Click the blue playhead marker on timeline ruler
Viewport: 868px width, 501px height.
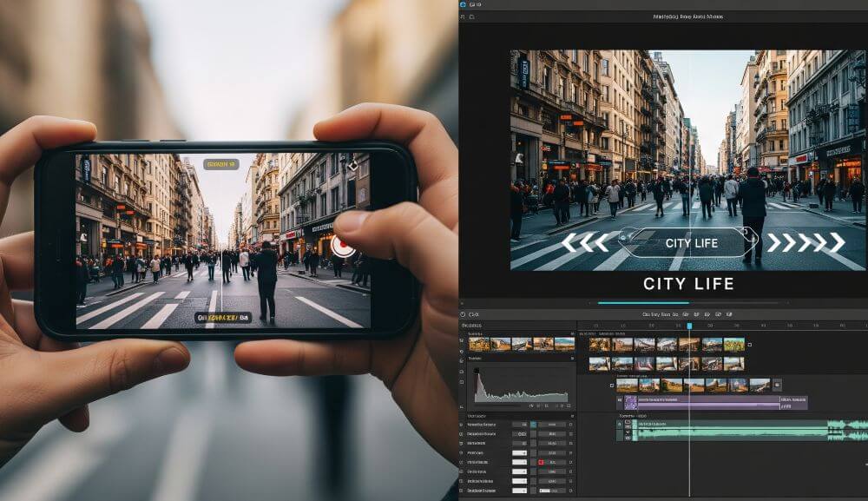pyautogui.click(x=689, y=326)
